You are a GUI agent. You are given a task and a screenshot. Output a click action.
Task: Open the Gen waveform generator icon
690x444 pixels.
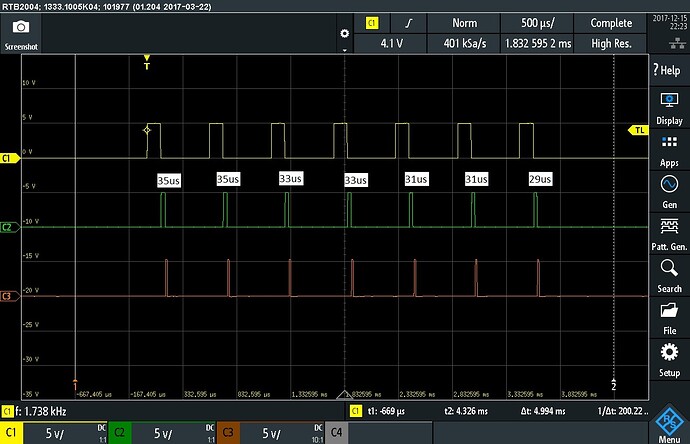[669, 184]
